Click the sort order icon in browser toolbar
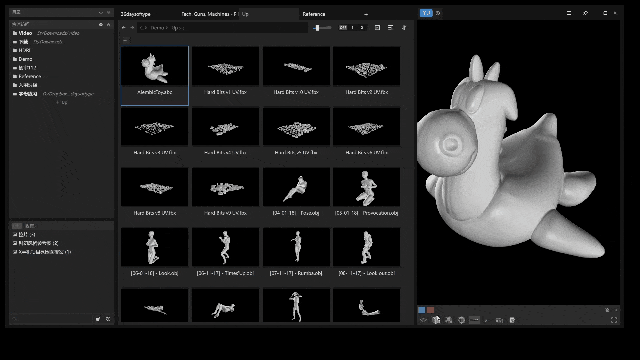Viewport: 640px width, 360px height. click(x=404, y=28)
